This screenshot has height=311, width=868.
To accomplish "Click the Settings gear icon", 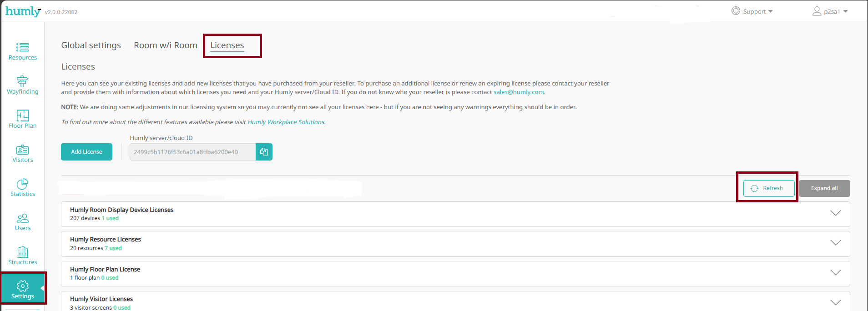I will (23, 286).
